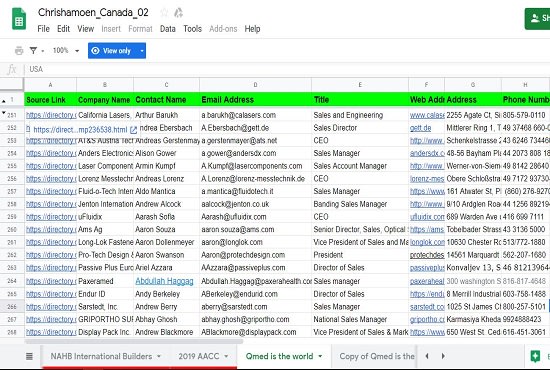The width and height of the screenshot is (550, 370).
Task: Click the formula bar showing USA
Action: (x=288, y=69)
